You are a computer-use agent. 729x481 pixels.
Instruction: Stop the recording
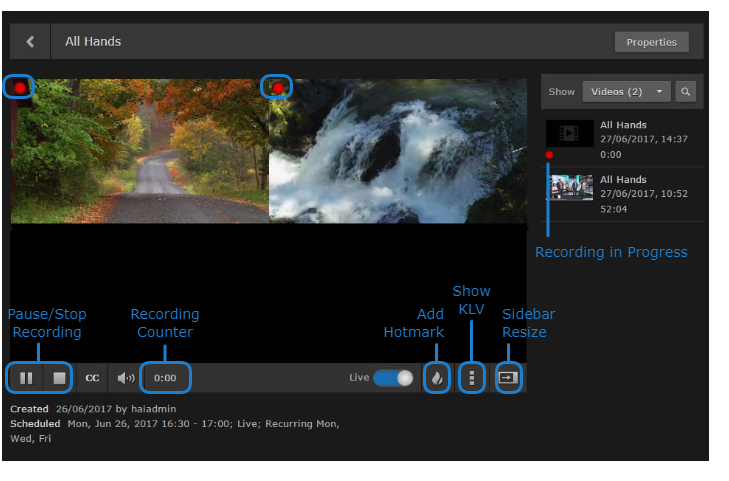tap(59, 379)
